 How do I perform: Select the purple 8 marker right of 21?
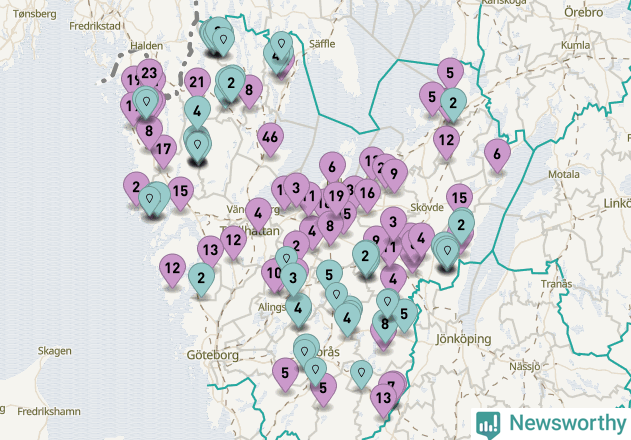pos(251,91)
